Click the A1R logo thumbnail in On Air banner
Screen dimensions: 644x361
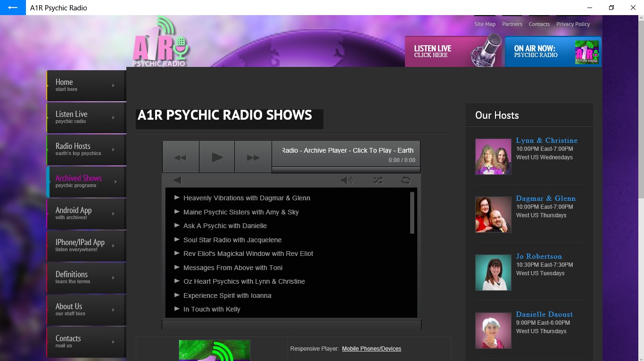point(586,52)
